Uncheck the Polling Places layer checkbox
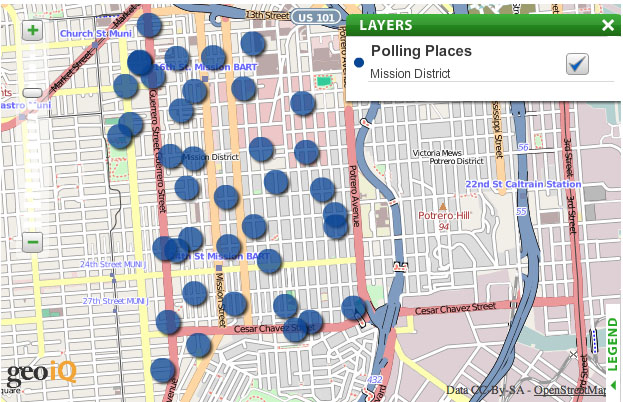623x402 pixels. 577,64
